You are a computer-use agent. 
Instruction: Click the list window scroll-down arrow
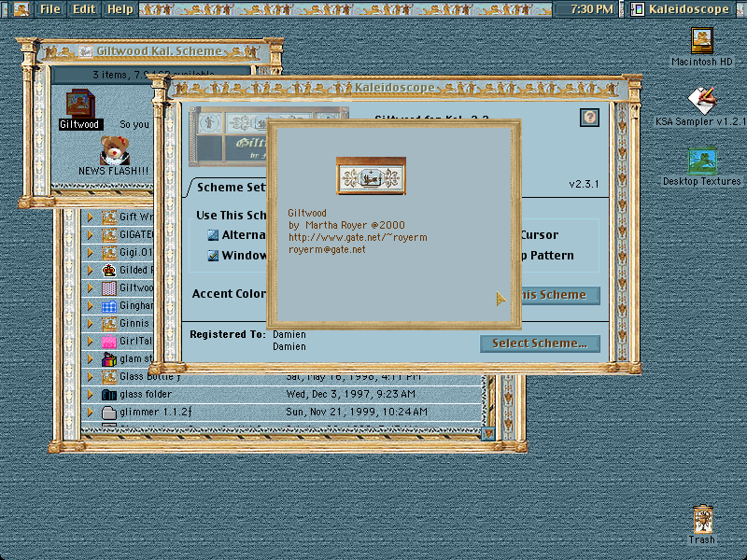point(488,433)
